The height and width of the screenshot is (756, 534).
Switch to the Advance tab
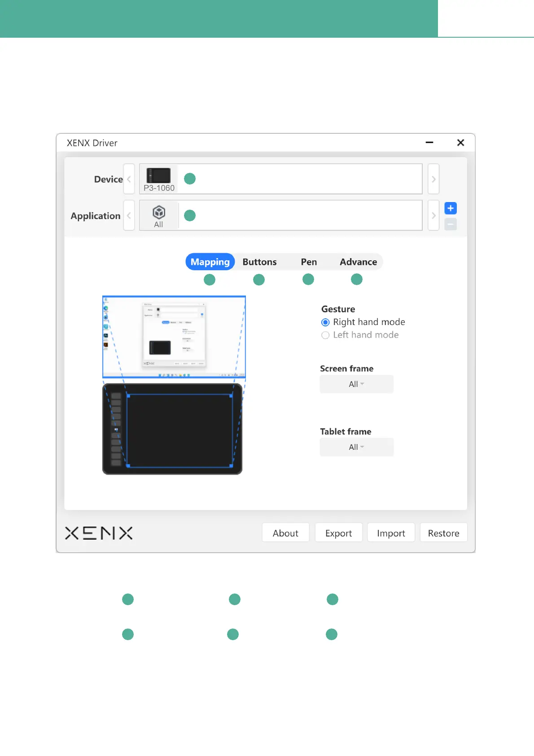point(358,262)
